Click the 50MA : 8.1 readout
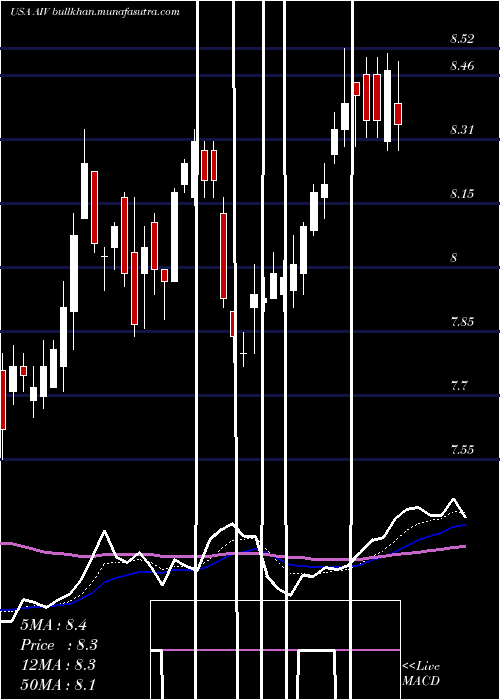Screen dimensions: 500x700 [58, 684]
